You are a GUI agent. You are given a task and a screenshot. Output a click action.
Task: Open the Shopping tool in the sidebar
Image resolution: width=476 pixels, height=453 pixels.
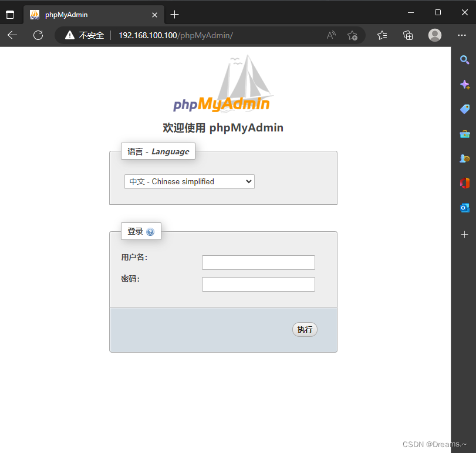[464, 109]
